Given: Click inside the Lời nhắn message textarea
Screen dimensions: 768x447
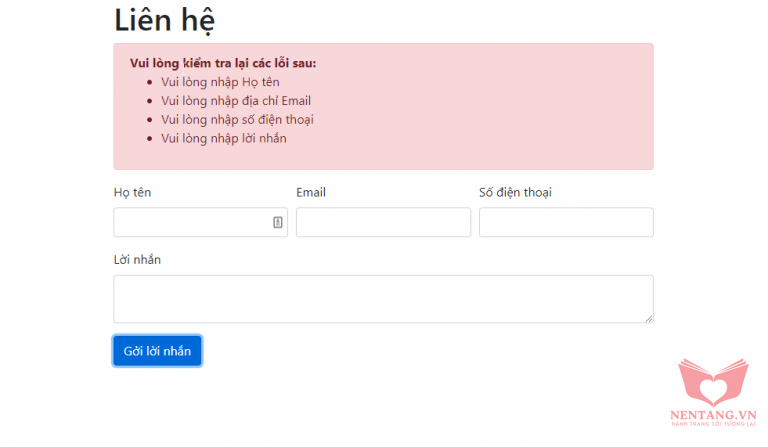Looking at the screenshot, I should 383,298.
